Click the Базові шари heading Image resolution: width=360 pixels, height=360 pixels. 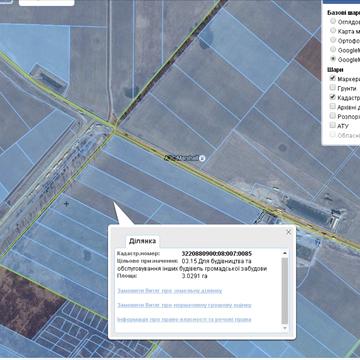343,13
